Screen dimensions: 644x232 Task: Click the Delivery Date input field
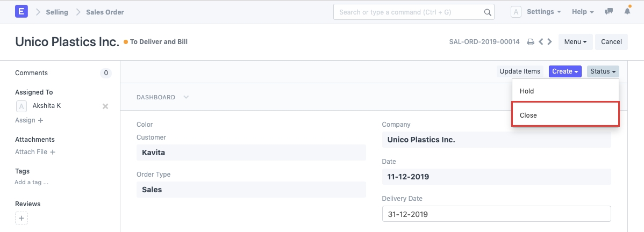click(496, 214)
